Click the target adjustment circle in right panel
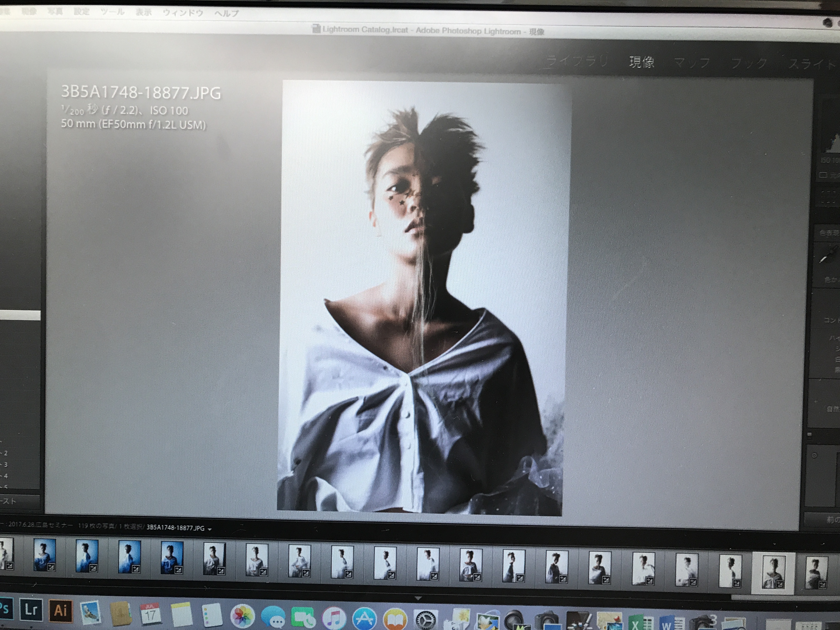The image size is (840, 630). pos(814,455)
